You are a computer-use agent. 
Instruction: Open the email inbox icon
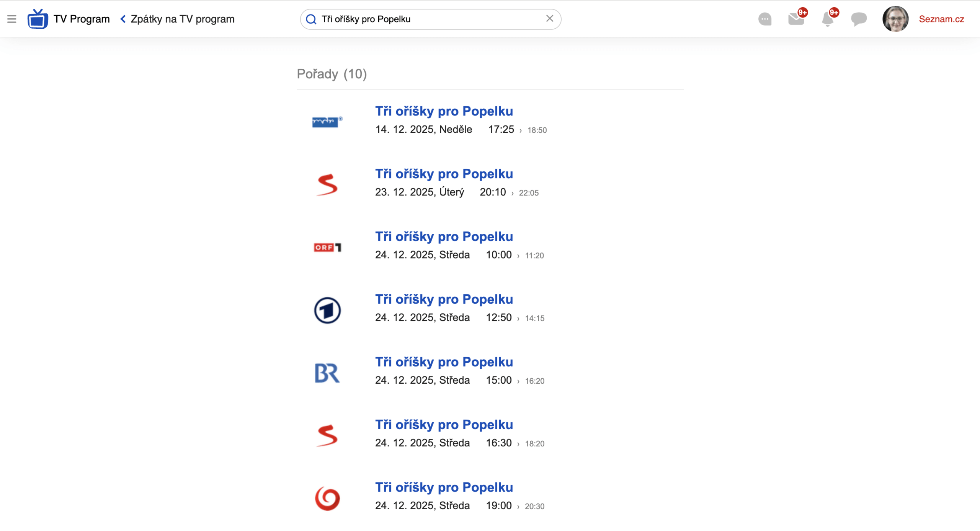(x=796, y=19)
